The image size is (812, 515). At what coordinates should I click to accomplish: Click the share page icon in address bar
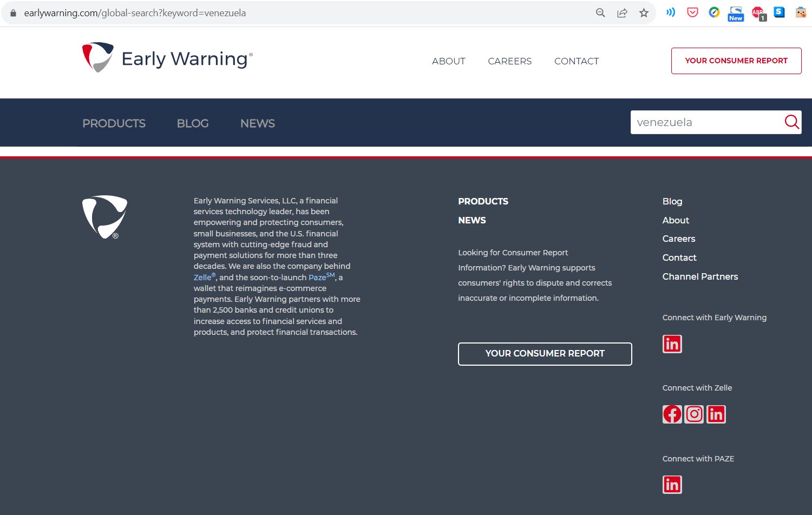(x=622, y=13)
